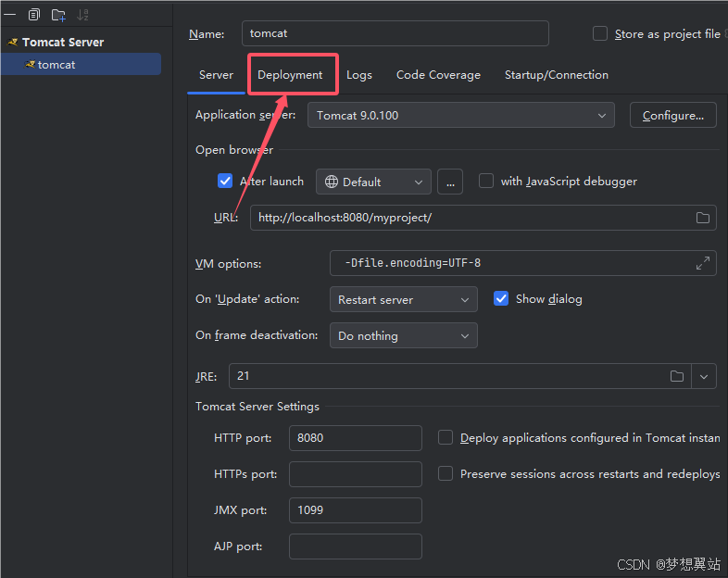Select the tomcat configuration in the tree

tap(81, 65)
